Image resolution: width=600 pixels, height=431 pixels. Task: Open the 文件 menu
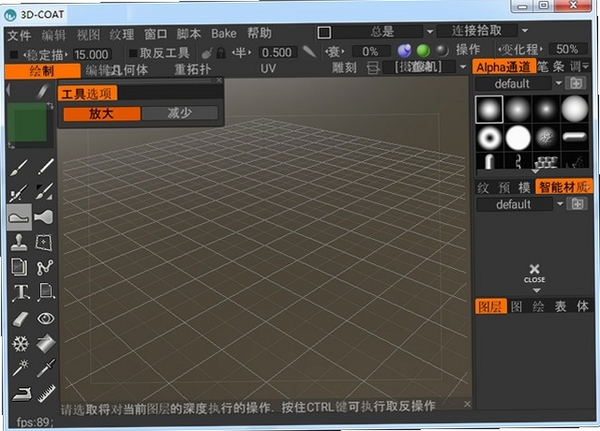(x=19, y=36)
